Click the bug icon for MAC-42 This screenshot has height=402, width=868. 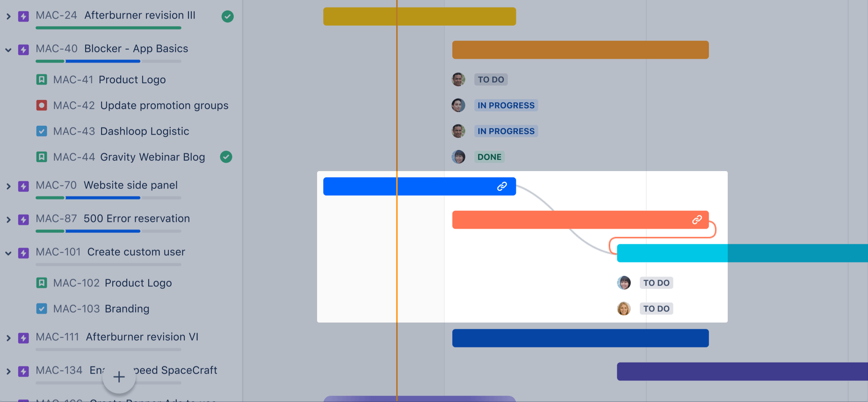[42, 105]
